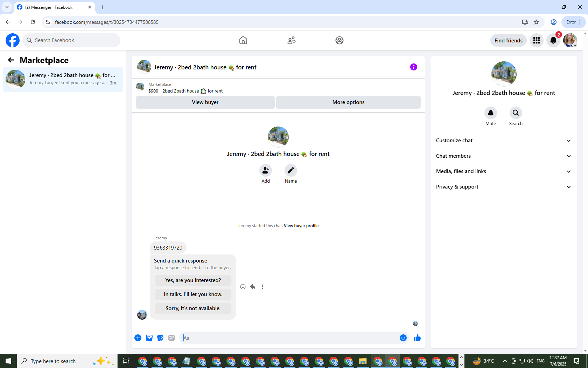
Task: Open the Groups icon in top navigation
Action: pos(339,40)
